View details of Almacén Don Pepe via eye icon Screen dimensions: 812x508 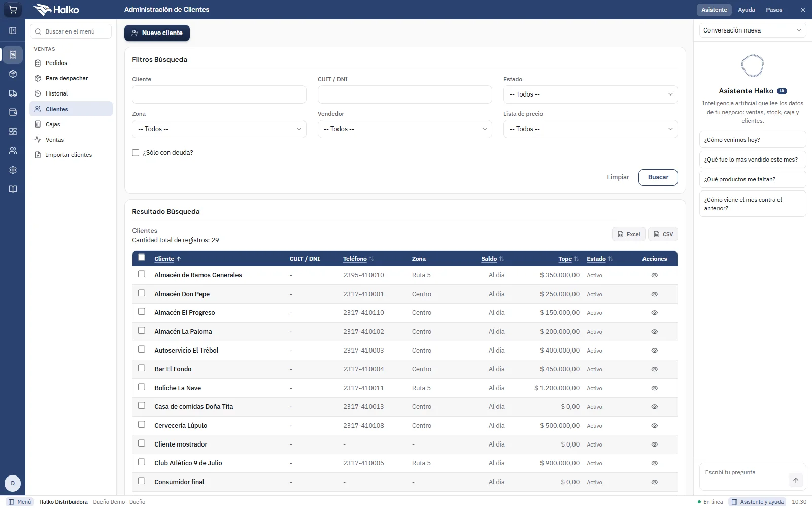pyautogui.click(x=654, y=294)
